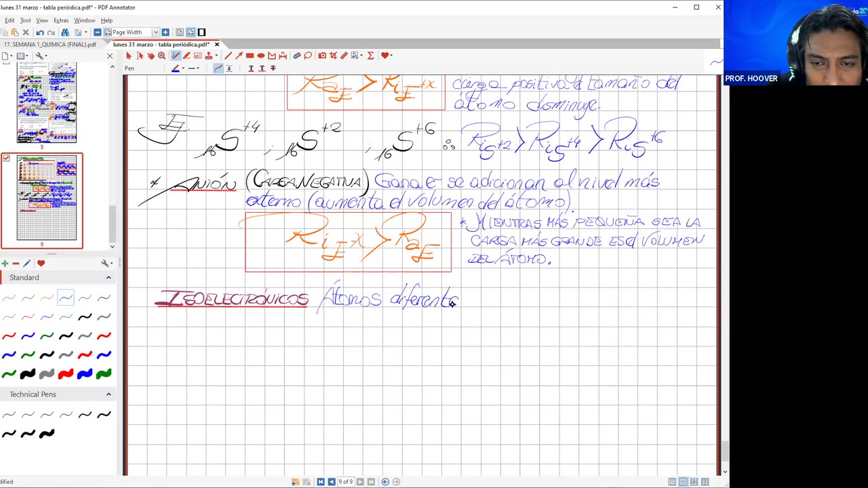
Task: Open the View menu
Action: coord(41,20)
